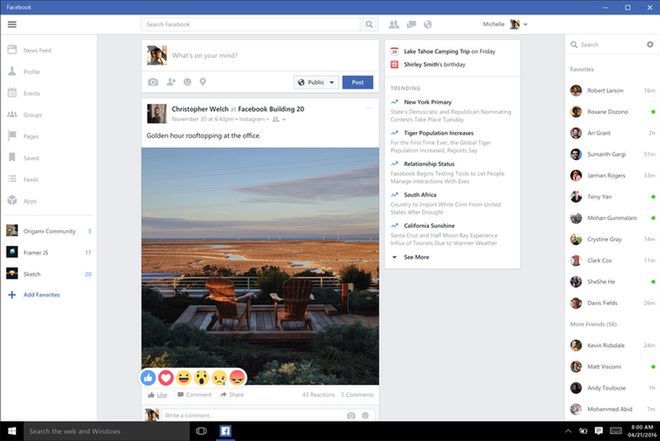Open Facebook Building 20 location link
660x441 pixels.
tap(271, 109)
